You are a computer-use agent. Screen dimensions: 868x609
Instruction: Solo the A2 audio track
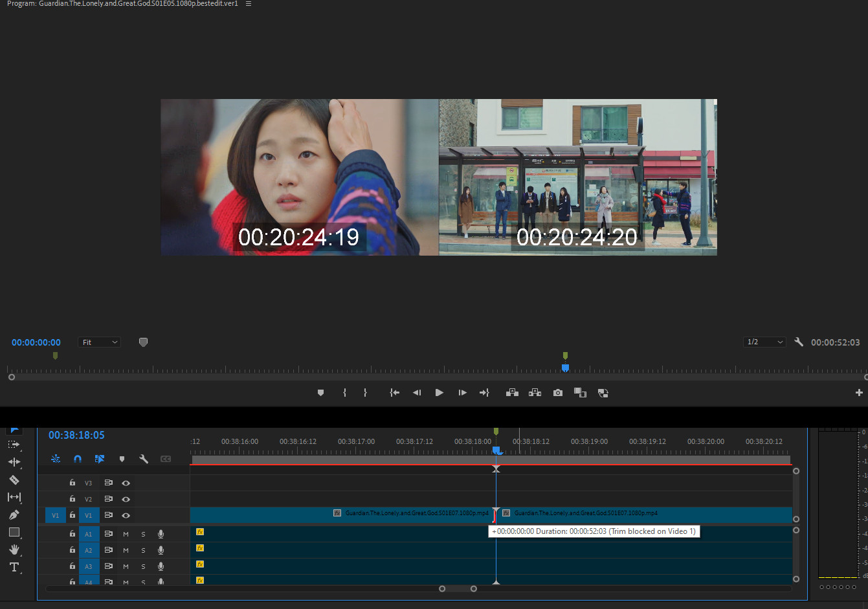click(143, 550)
